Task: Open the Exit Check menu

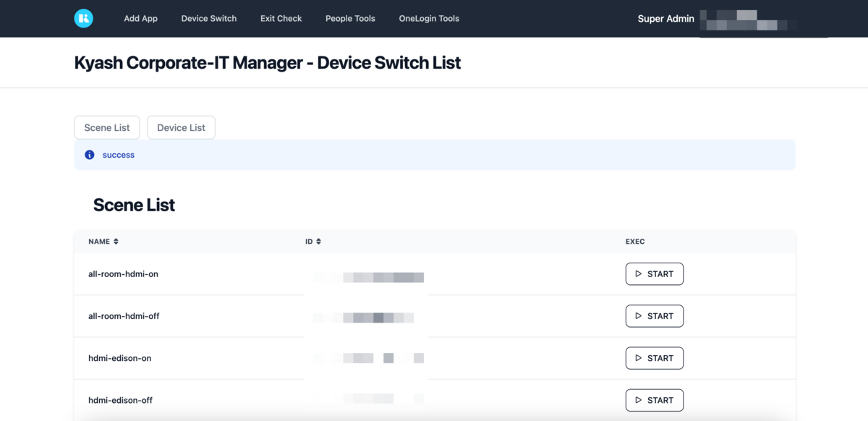Action: [281, 19]
